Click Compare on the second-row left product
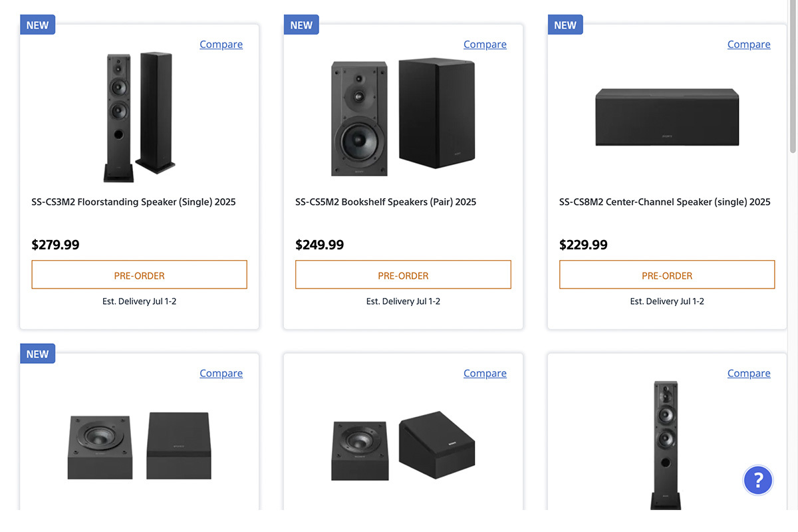This screenshot has width=798, height=532. pos(221,374)
